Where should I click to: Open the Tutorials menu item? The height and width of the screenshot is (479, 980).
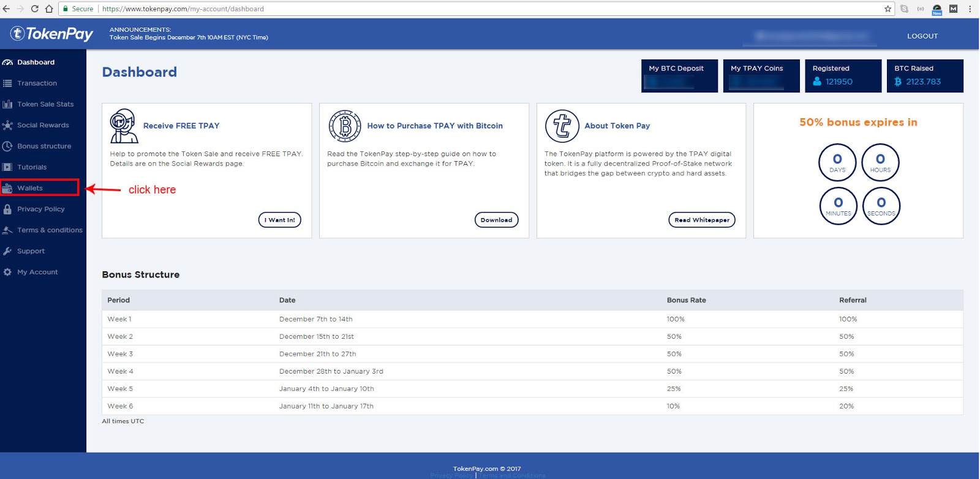coord(32,167)
